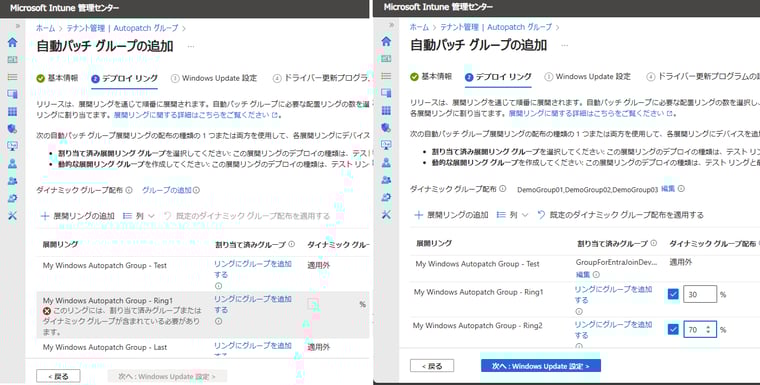Viewport: 760px width, 385px height.
Task: Check disabled Ring1 checkbox in left window
Action: 313,305
